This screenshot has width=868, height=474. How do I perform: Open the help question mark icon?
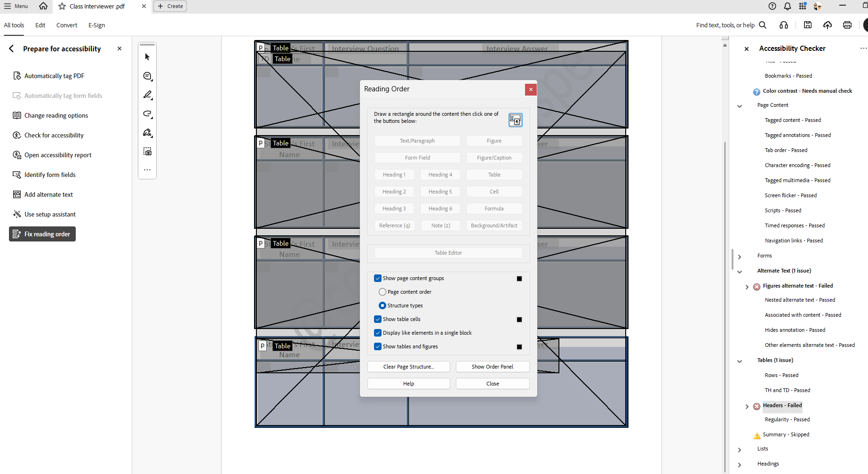[x=772, y=6]
